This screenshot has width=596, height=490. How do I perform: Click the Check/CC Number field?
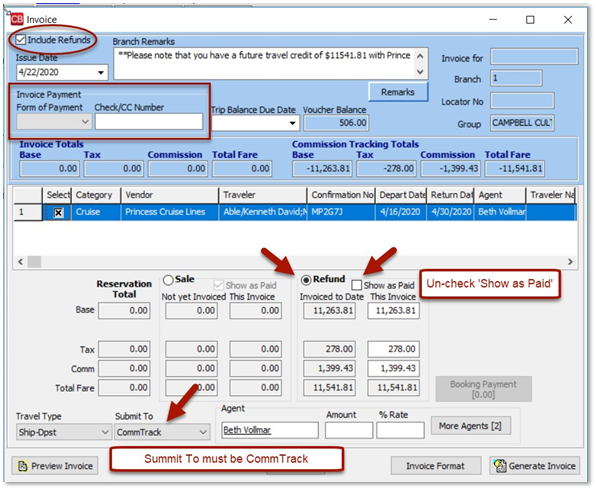149,122
